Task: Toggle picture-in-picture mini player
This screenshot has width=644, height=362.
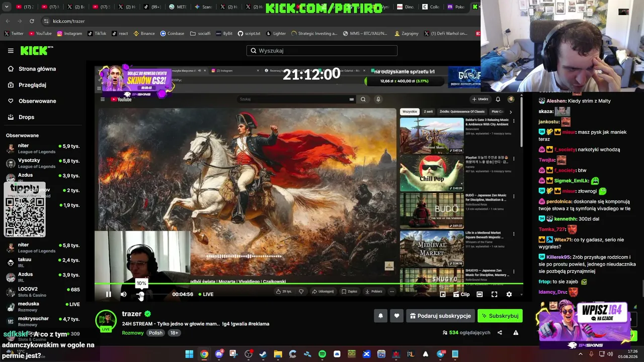Action: pos(443,294)
